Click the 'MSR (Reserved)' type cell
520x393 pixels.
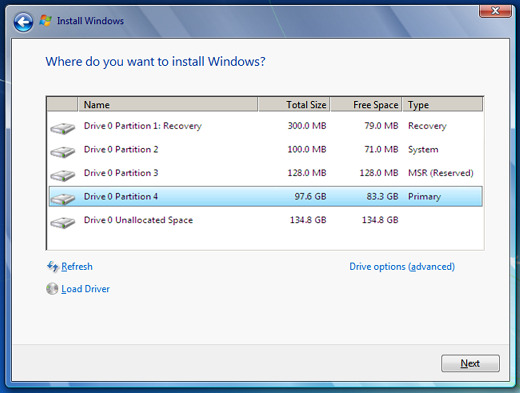click(x=441, y=173)
